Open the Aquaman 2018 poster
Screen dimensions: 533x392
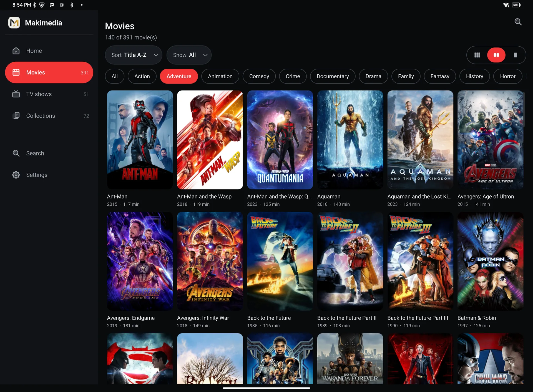click(350, 140)
